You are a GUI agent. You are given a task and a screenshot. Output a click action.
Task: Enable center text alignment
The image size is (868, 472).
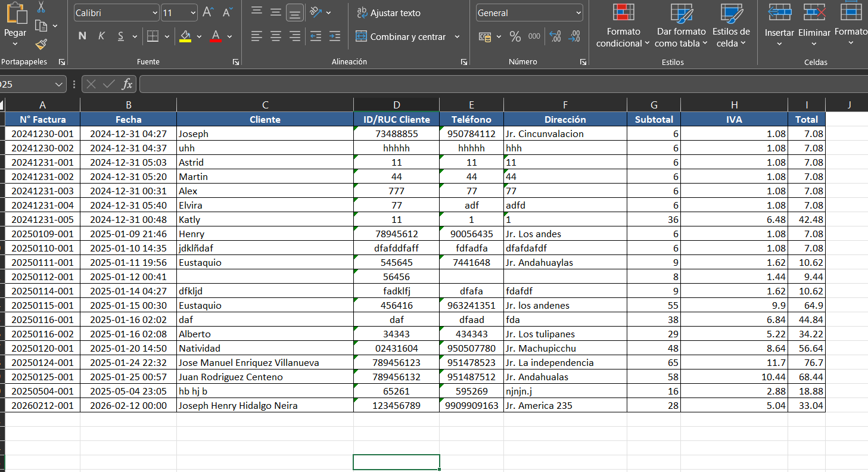[275, 36]
